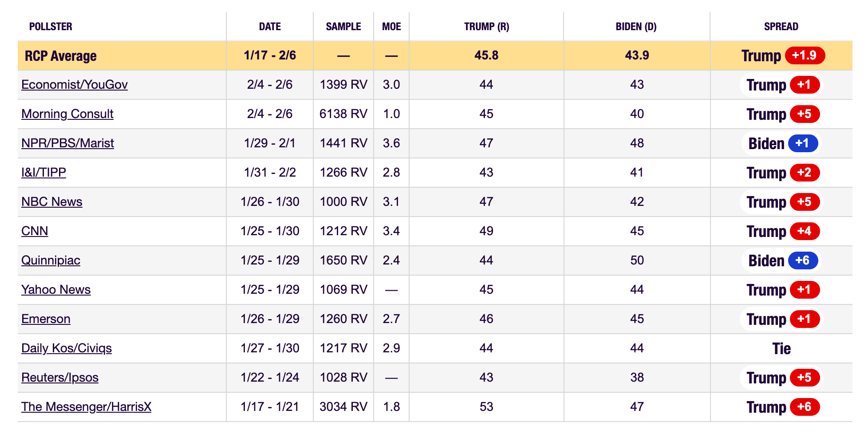Click the red +1.9 RCP Average badge
The width and height of the screenshot is (868, 434).
tap(805, 55)
